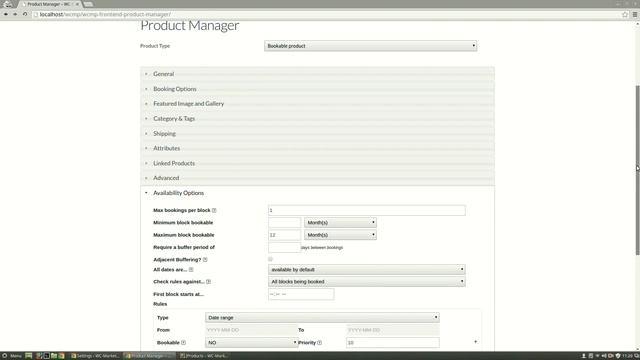Click the browser address bar URL

point(105,14)
